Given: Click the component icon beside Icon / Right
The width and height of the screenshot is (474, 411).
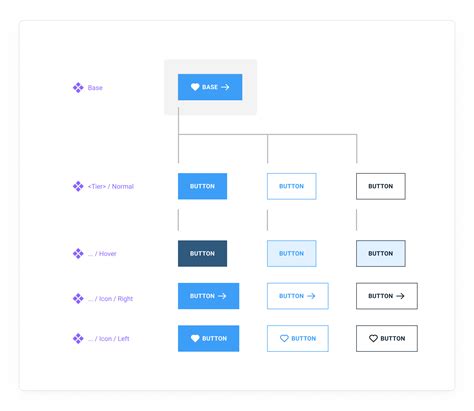Looking at the screenshot, I should (x=78, y=298).
